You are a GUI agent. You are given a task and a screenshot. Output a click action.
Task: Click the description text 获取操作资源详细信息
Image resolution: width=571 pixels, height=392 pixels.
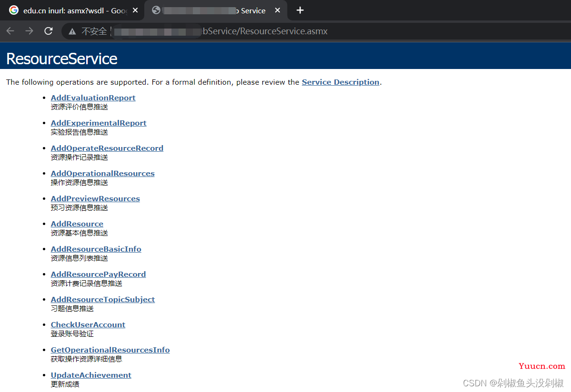pos(87,359)
